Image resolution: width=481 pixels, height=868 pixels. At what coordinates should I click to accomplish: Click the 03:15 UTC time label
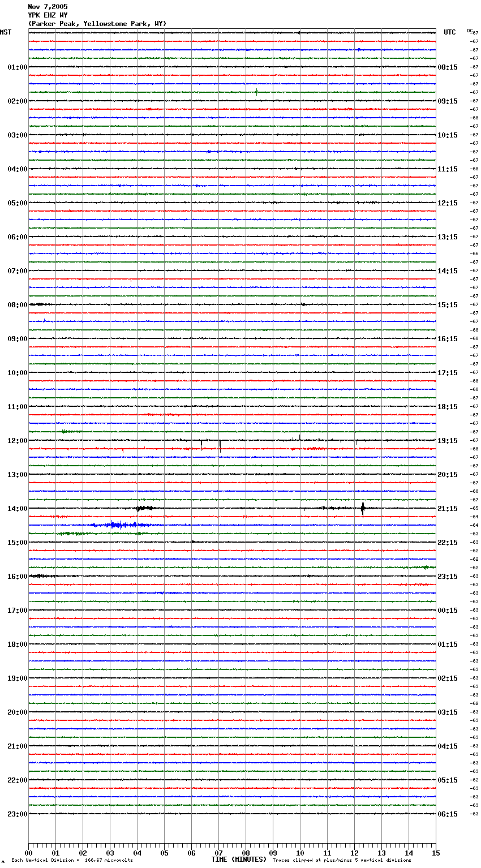[x=448, y=712]
